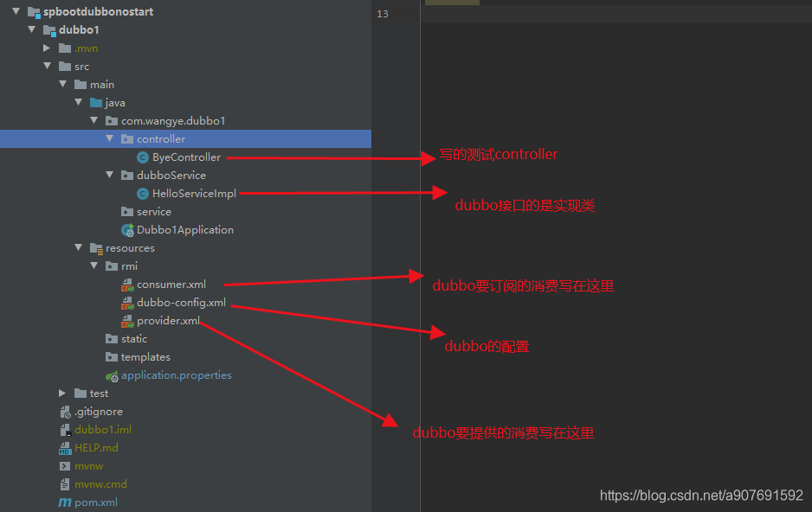Screen dimensions: 812x512
Task: Open consumer.xml file
Action: click(x=171, y=285)
